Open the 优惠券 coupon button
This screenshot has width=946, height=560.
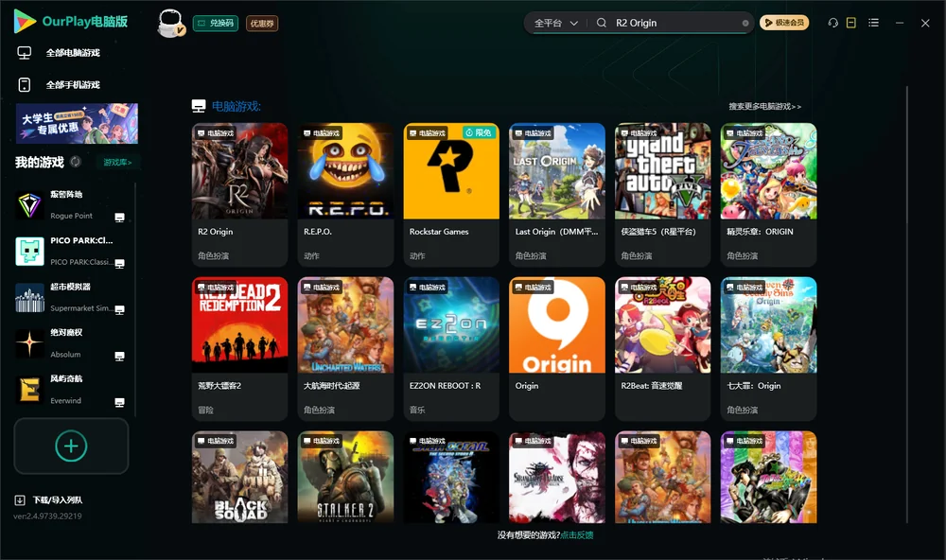[262, 24]
